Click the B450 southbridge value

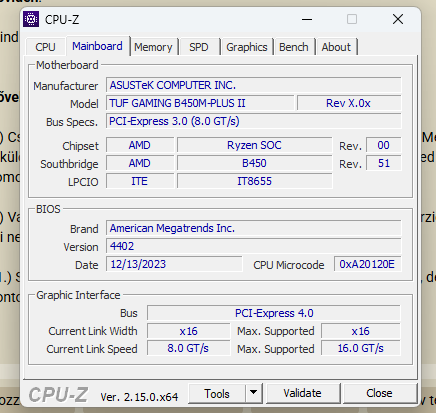point(254,163)
